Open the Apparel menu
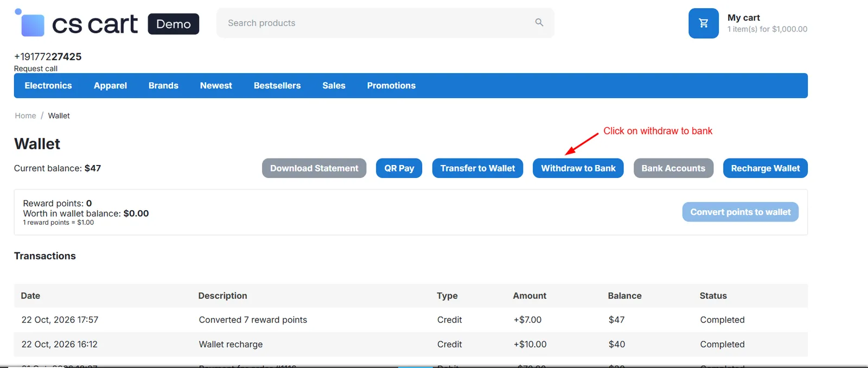This screenshot has height=368, width=868. coord(110,86)
